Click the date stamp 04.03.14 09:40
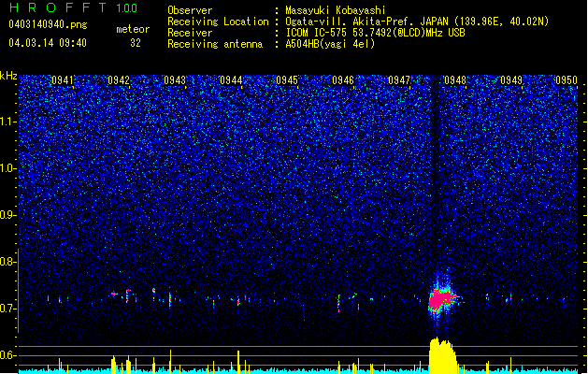The width and height of the screenshot is (588, 374). click(48, 43)
